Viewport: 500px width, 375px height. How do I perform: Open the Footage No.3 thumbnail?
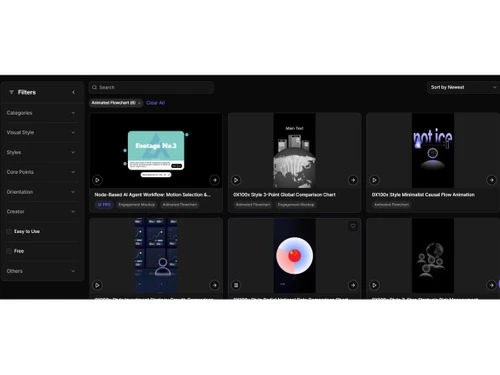pyautogui.click(x=156, y=151)
